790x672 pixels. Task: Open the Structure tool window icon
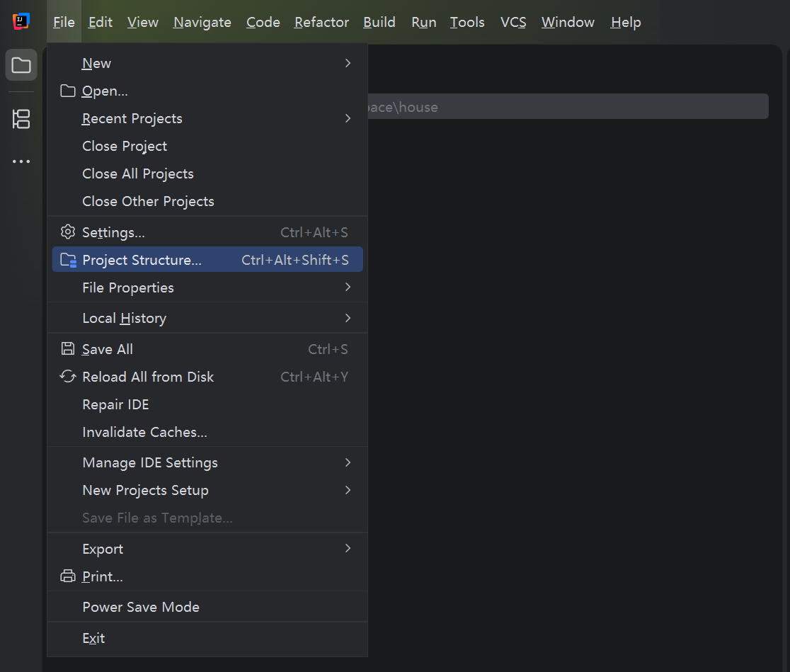click(21, 119)
